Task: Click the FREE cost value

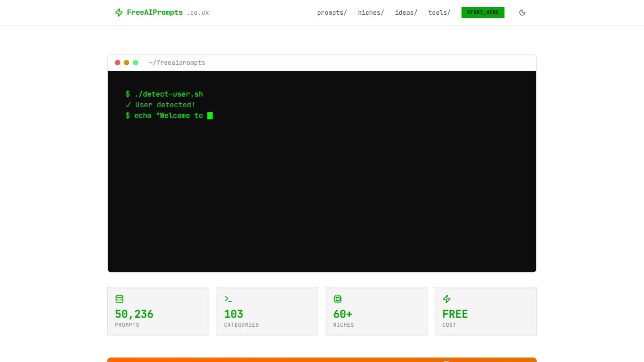Action: coord(455,314)
